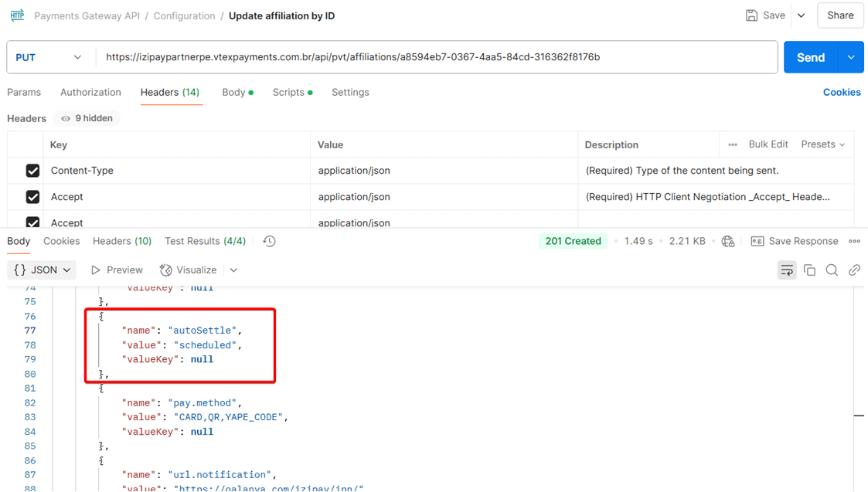Open the Settings tab
Image resolution: width=868 pixels, height=492 pixels.
(x=350, y=93)
